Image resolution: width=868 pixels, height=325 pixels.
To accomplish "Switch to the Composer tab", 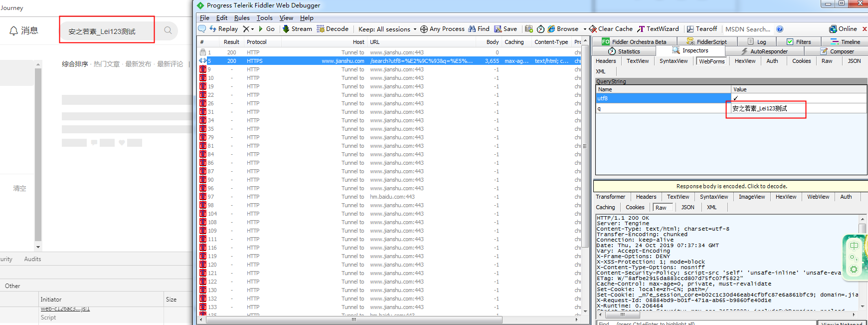I will [837, 51].
